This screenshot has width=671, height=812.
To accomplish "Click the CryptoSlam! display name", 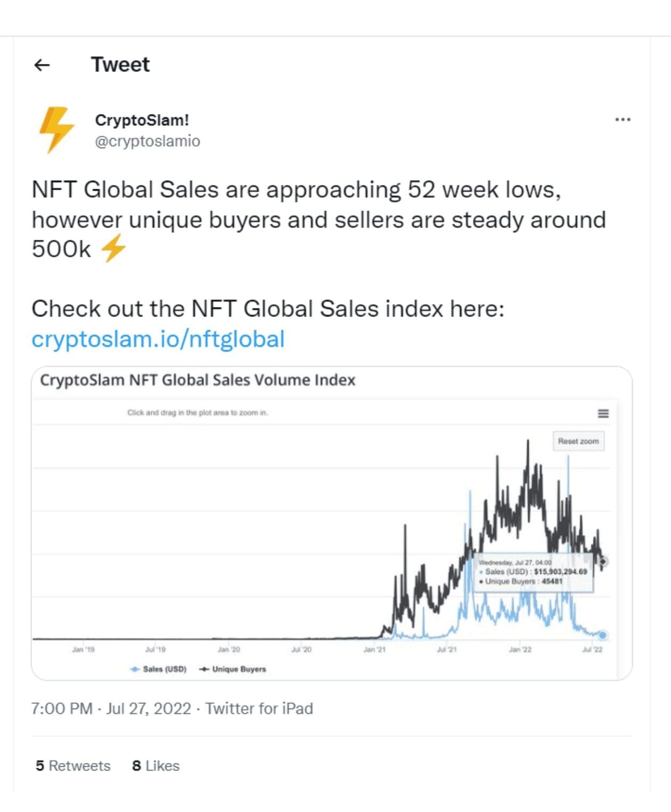I will tap(142, 120).
